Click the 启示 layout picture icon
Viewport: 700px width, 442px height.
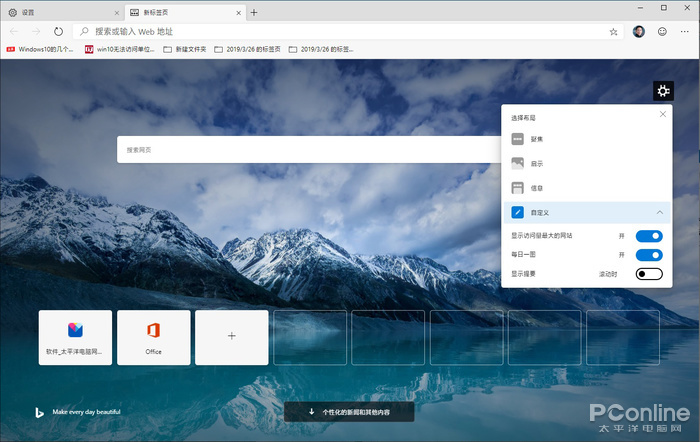click(x=517, y=163)
